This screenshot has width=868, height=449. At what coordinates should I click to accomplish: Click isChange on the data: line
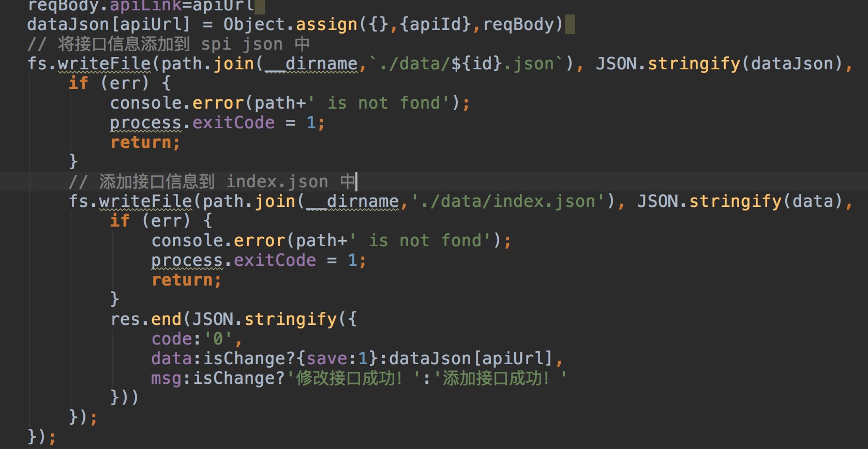click(x=244, y=358)
